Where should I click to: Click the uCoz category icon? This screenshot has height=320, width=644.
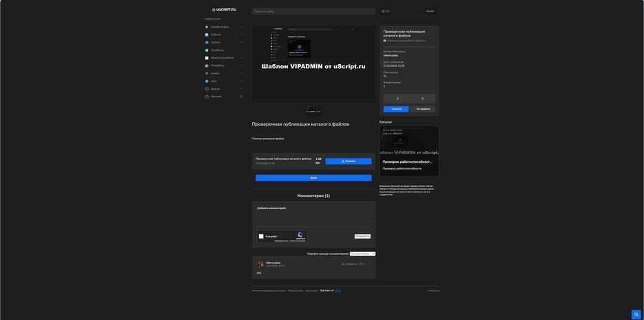coord(207,81)
